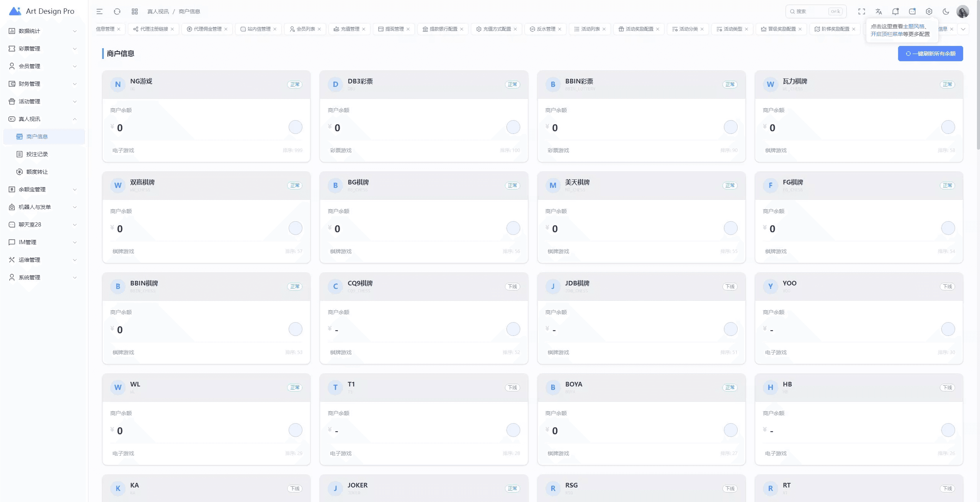980x502 pixels.
Task: Collapse the sidebar menu hamburger icon
Action: click(100, 11)
